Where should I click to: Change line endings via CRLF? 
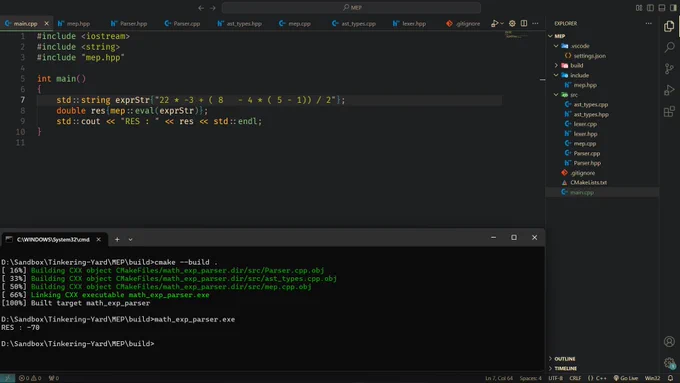(575, 378)
